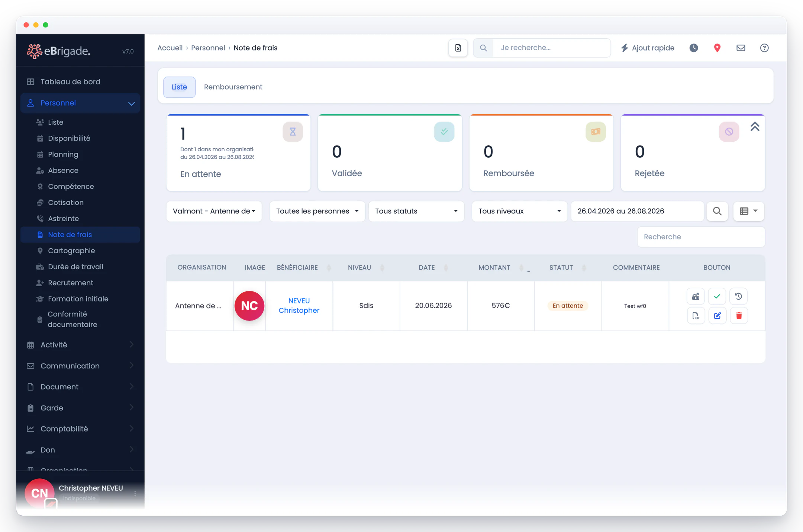
Task: Switch to the Remboursement tab
Action: click(233, 87)
